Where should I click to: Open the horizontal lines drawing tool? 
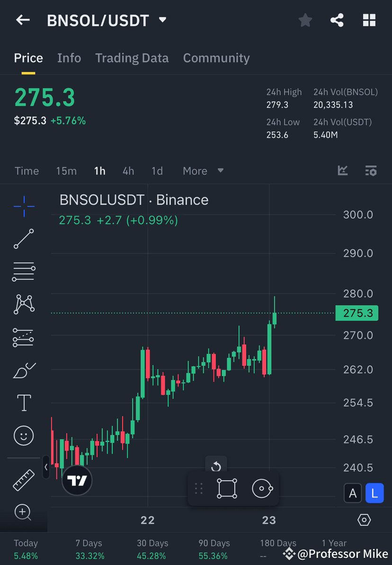click(24, 271)
